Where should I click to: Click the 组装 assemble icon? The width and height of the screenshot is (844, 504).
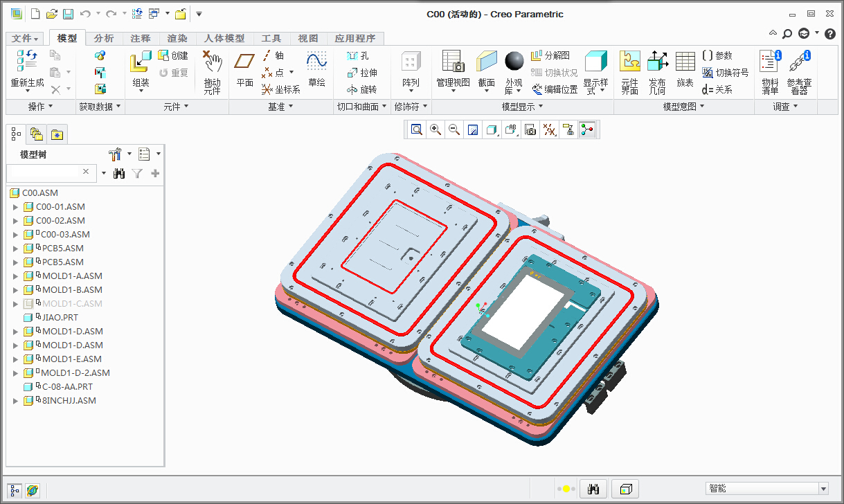point(141,62)
